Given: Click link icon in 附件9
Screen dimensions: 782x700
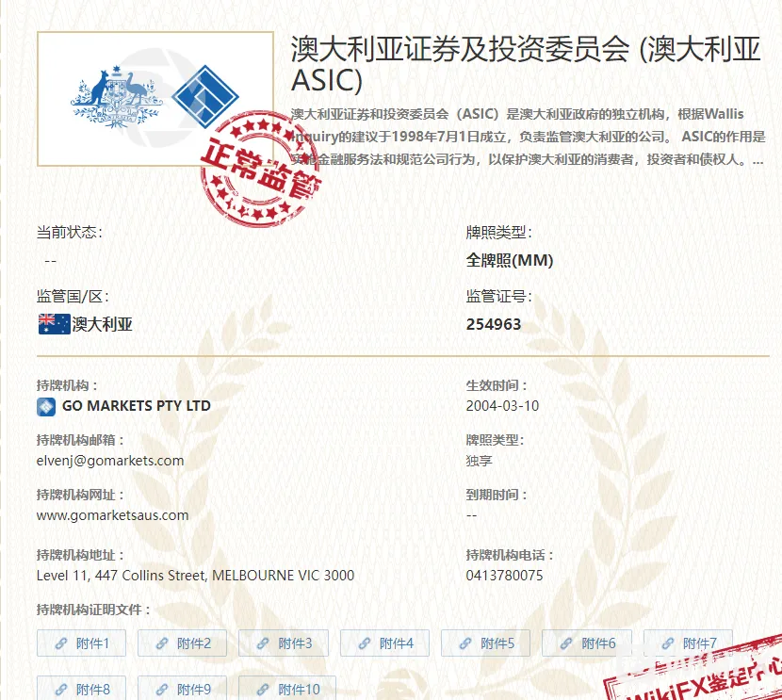Looking at the screenshot, I should [162, 690].
